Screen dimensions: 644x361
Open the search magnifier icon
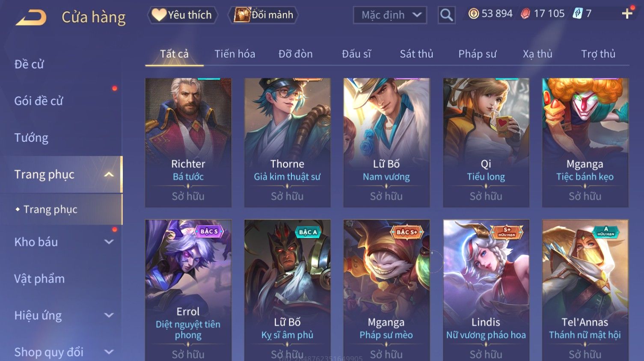(446, 15)
